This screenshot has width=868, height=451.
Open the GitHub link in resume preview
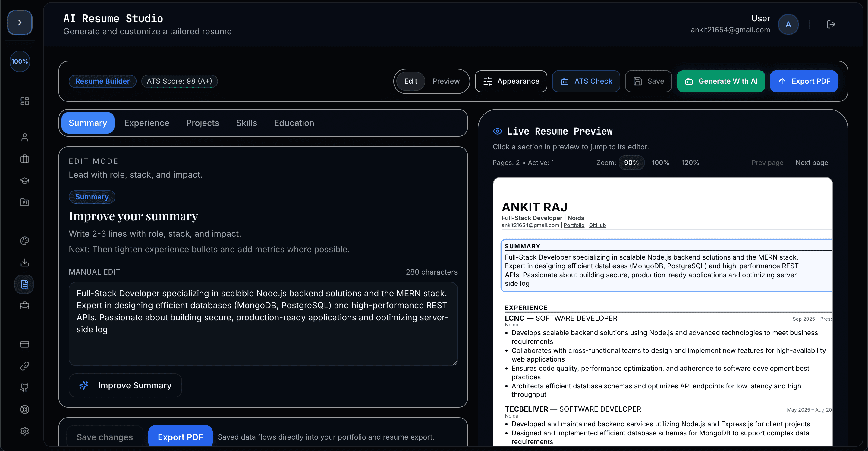click(597, 225)
